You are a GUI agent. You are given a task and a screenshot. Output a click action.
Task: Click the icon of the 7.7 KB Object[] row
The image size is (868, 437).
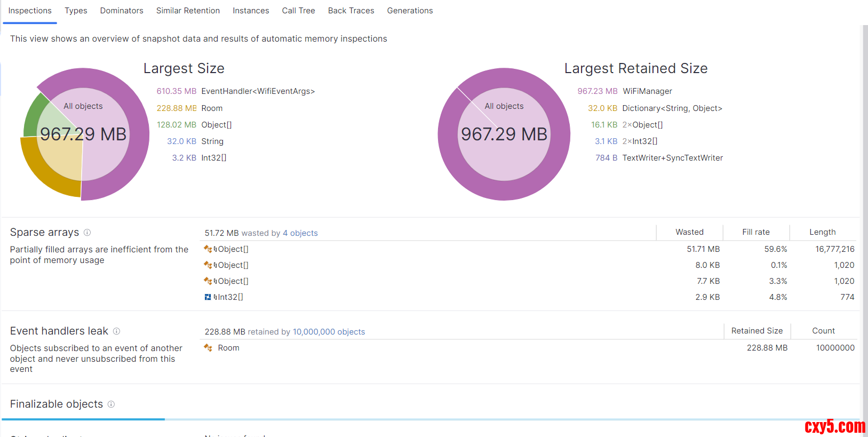point(208,281)
